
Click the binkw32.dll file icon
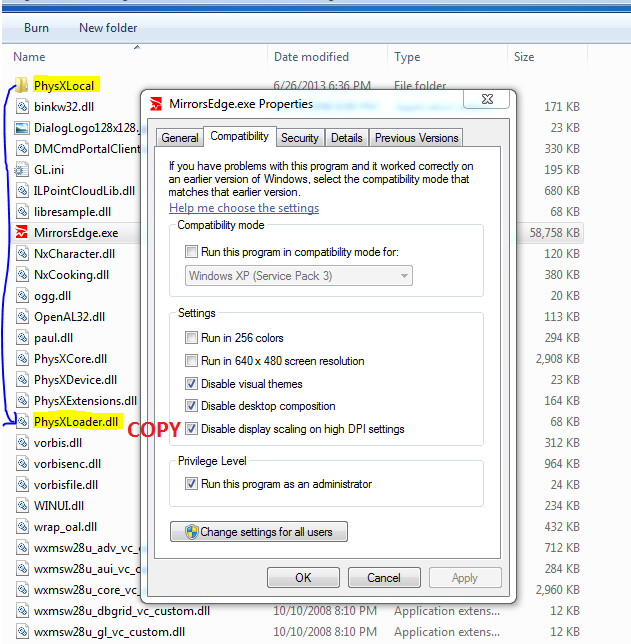(22, 106)
